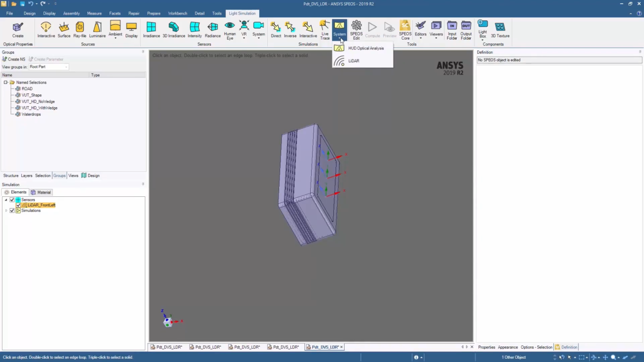
Task: Insert a 3D Texture component
Action: click(500, 29)
